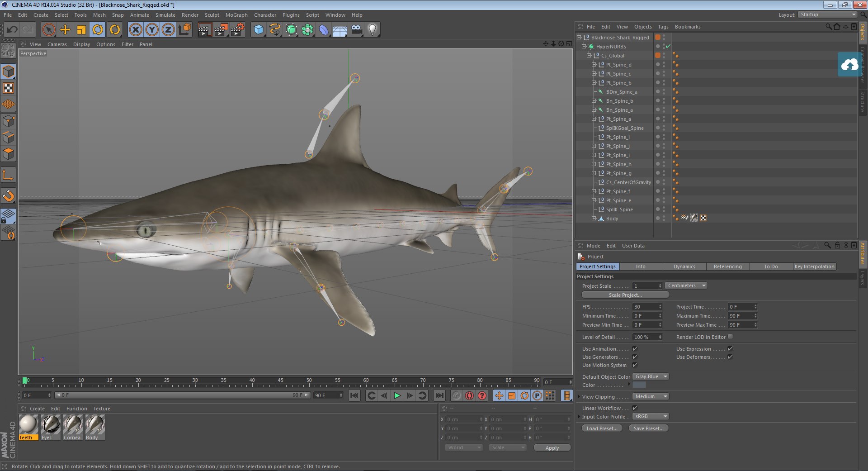Collapse the HyperNURBS tree node
Screen dimensions: 868x471
(x=584, y=47)
